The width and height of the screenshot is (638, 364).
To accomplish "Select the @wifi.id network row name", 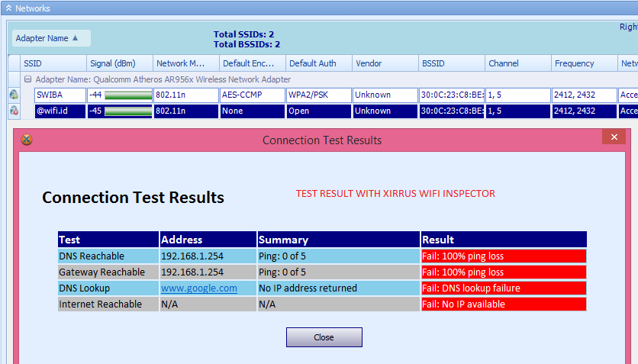I will click(60, 111).
